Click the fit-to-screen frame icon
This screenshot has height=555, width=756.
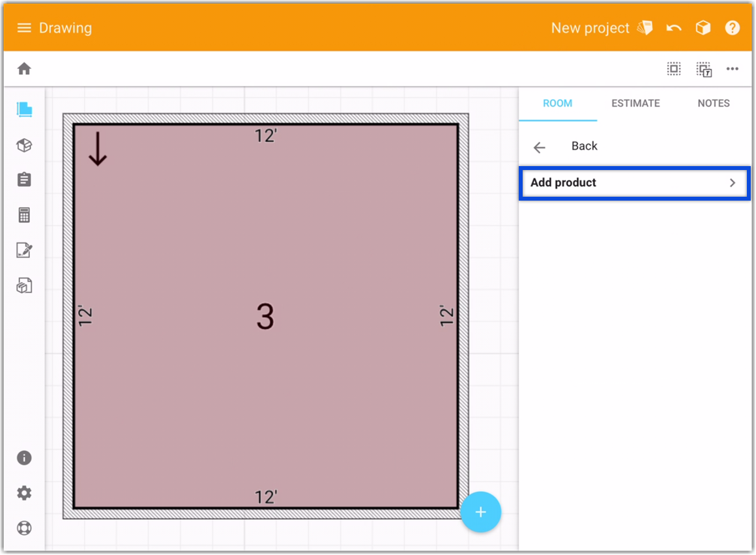673,69
